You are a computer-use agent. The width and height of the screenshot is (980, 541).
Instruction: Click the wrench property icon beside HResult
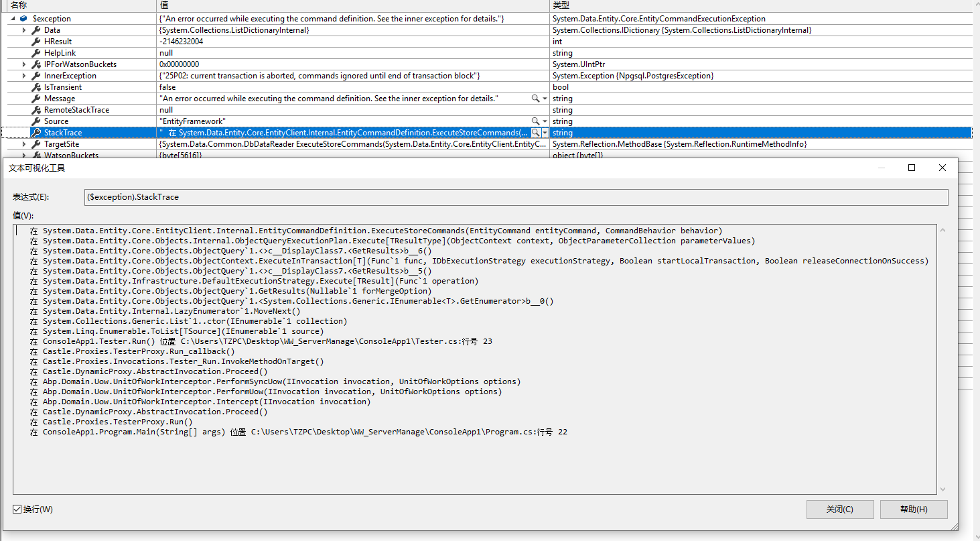coord(36,41)
